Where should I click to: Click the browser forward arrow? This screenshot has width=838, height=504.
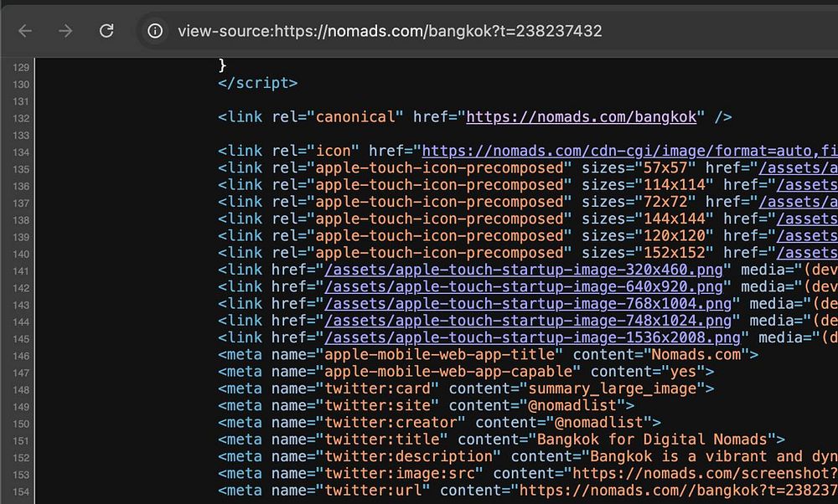pos(65,31)
